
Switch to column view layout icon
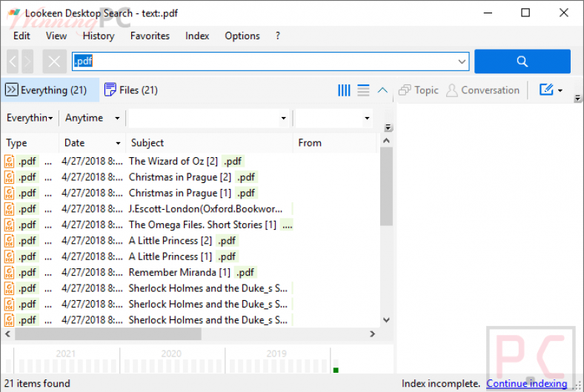tap(344, 90)
